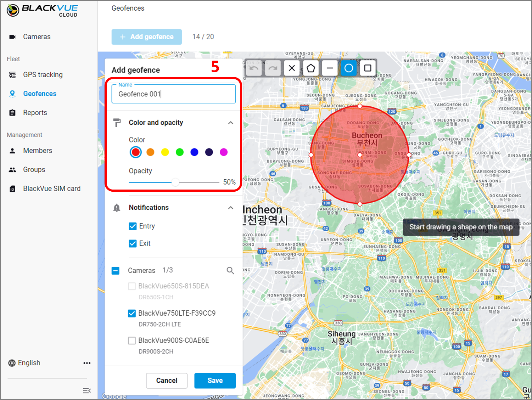The width and height of the screenshot is (532, 400).
Task: Search cameras with the magnifier icon
Action: [x=230, y=271]
